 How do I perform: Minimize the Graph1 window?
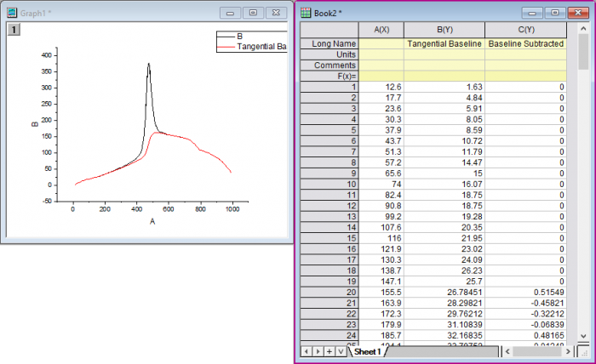tap(231, 13)
